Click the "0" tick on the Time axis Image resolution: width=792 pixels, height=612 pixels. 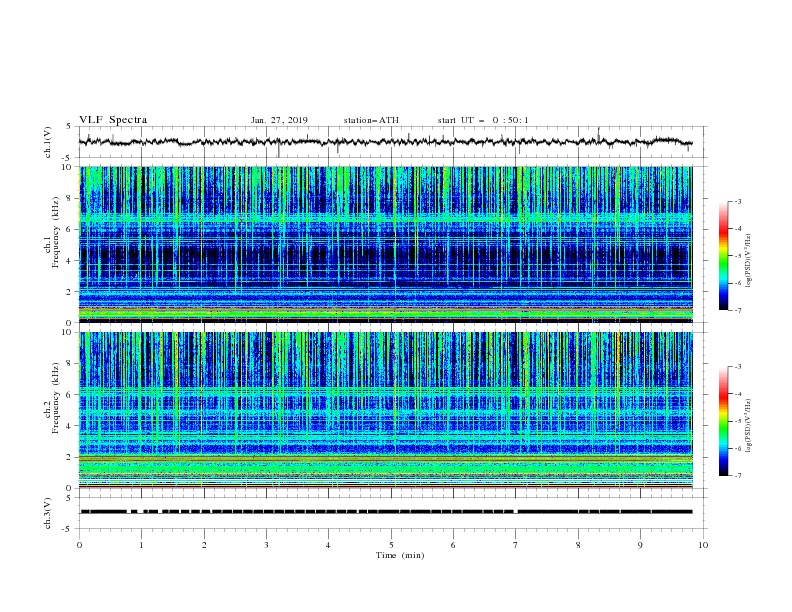coord(79,545)
